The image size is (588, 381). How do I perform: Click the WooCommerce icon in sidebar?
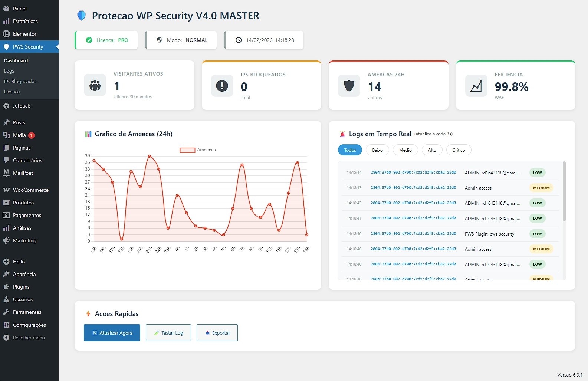click(x=6, y=190)
